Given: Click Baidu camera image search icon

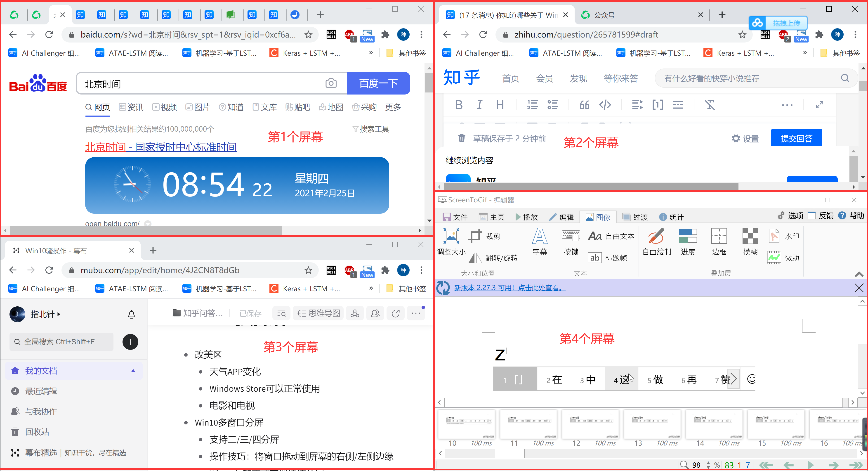Looking at the screenshot, I should (331, 83).
